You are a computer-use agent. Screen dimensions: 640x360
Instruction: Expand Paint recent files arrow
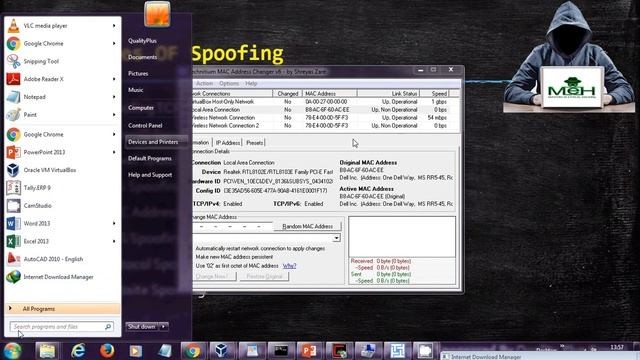click(114, 115)
